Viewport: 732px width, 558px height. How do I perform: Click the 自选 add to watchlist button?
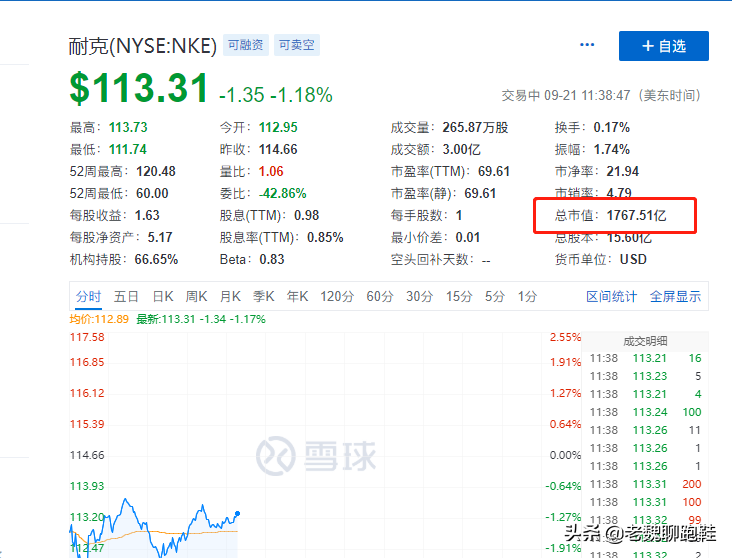[x=663, y=46]
